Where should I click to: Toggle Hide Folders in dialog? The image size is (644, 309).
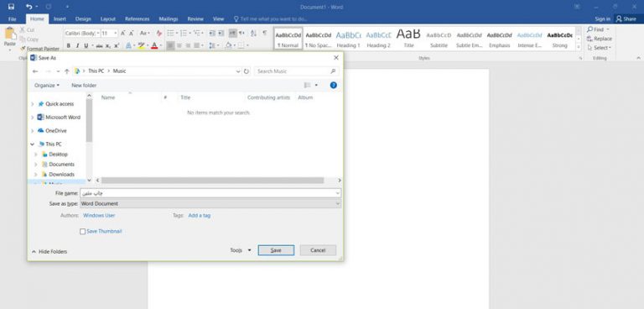[x=49, y=251]
